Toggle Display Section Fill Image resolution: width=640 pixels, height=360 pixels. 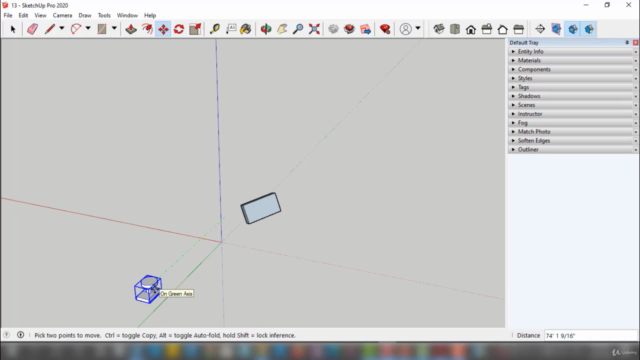pyautogui.click(x=589, y=29)
